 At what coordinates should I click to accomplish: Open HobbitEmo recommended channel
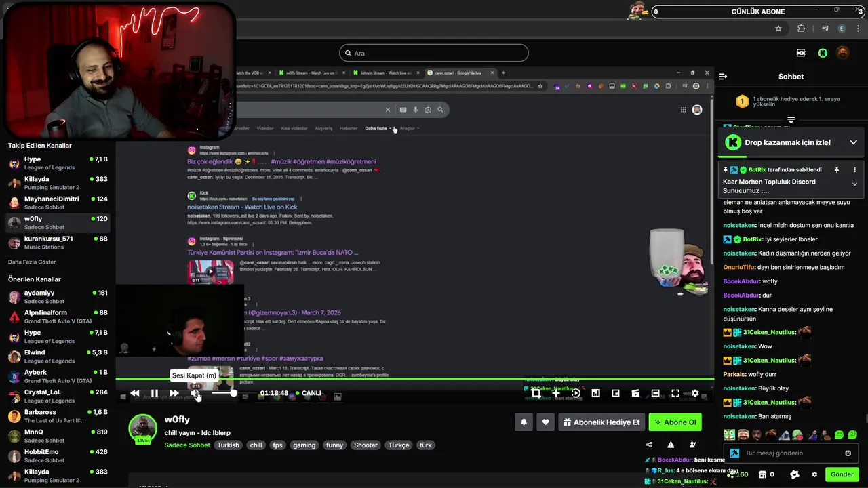tap(58, 455)
